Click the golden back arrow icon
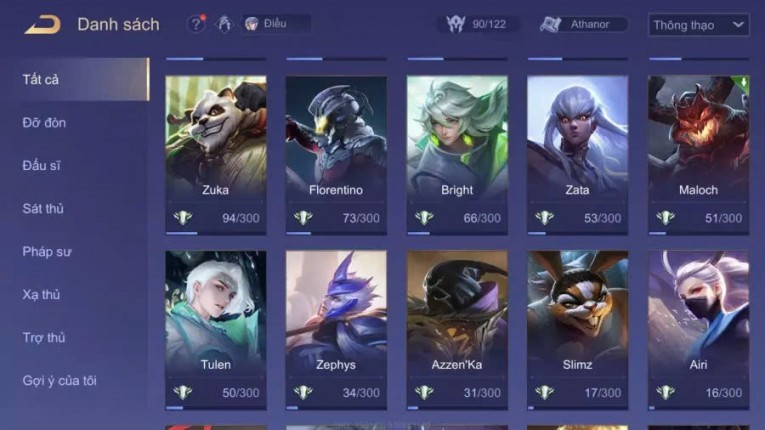 pyautogui.click(x=43, y=24)
